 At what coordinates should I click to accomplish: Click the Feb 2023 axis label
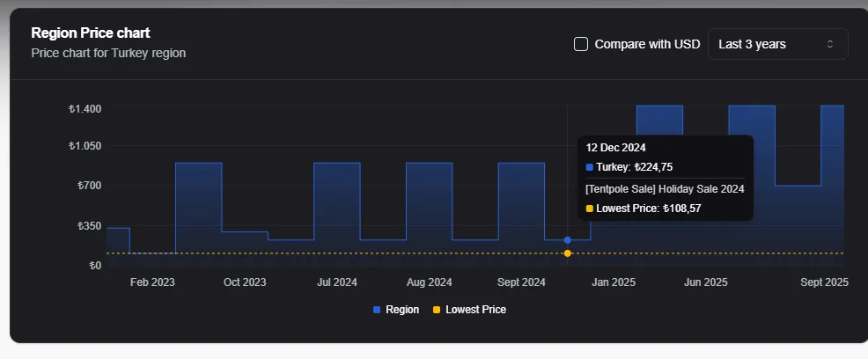coord(152,282)
